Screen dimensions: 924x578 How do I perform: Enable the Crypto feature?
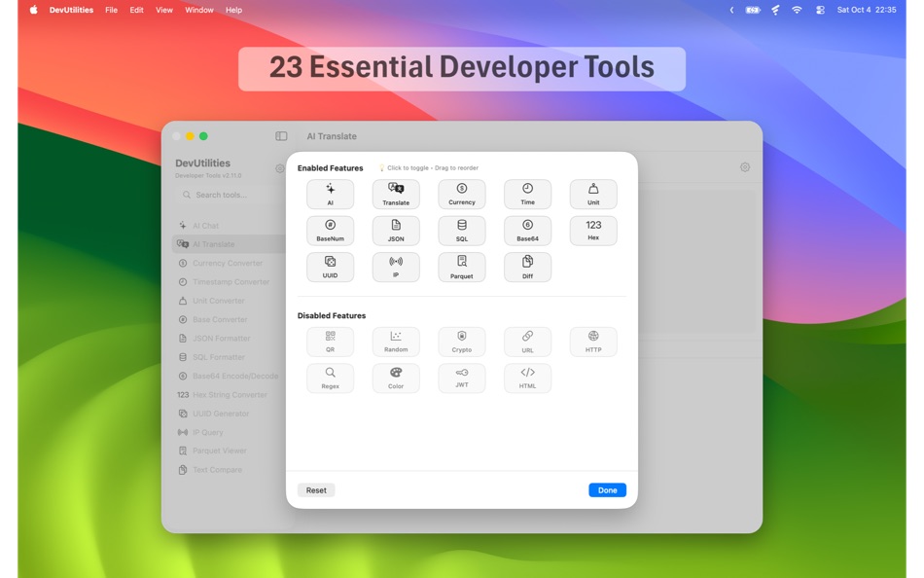(x=461, y=342)
